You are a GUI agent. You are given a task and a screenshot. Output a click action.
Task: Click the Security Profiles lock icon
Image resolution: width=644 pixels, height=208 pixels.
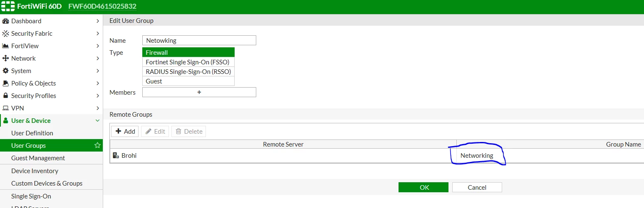[5, 96]
